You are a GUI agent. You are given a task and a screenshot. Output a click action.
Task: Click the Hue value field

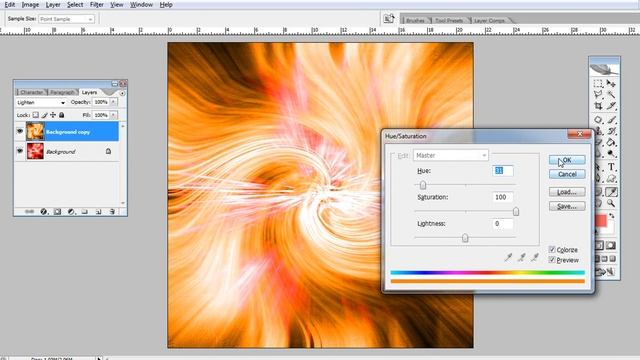pyautogui.click(x=502, y=171)
